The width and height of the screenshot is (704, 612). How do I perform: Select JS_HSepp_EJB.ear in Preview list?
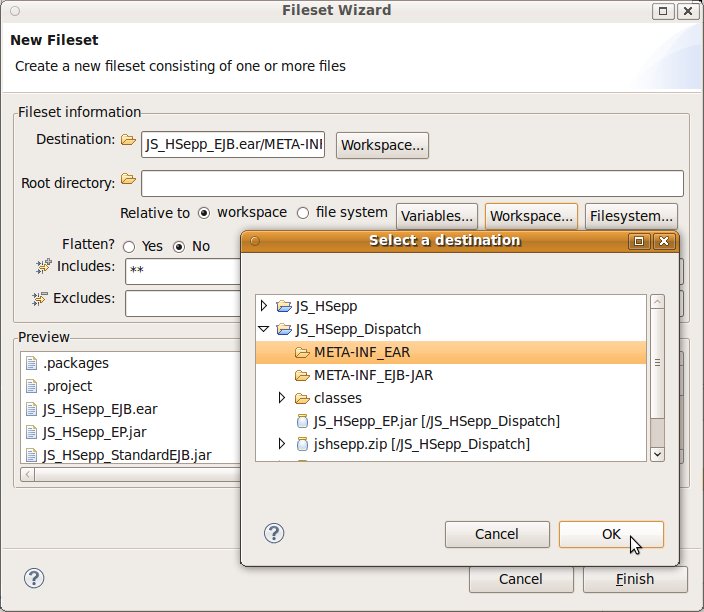[x=99, y=409]
